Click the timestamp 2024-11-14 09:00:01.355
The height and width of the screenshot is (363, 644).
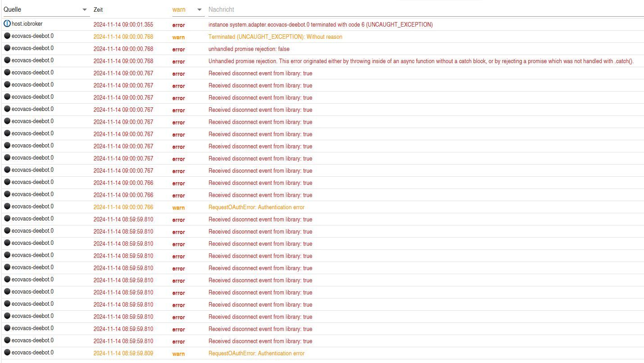pyautogui.click(x=123, y=25)
